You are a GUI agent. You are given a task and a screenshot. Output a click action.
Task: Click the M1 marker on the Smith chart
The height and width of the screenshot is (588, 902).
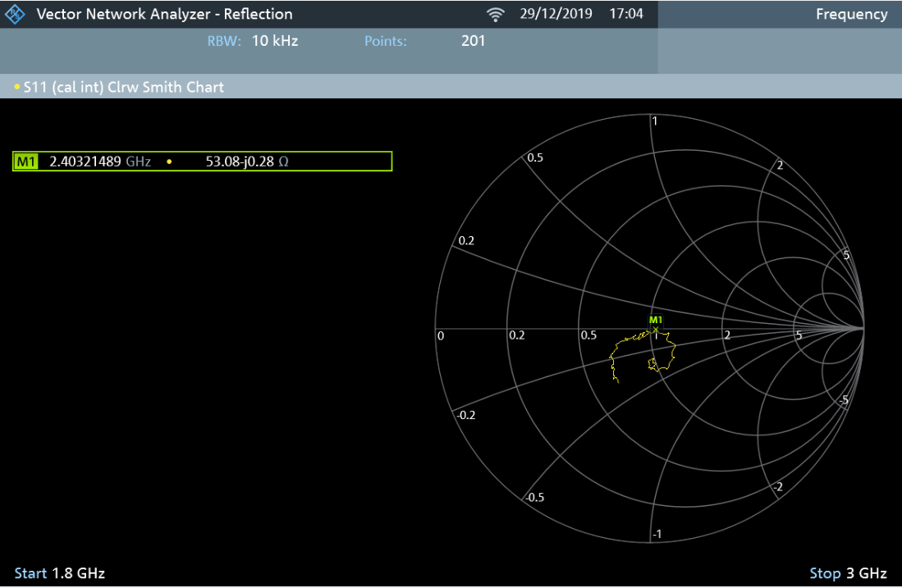[x=655, y=324]
